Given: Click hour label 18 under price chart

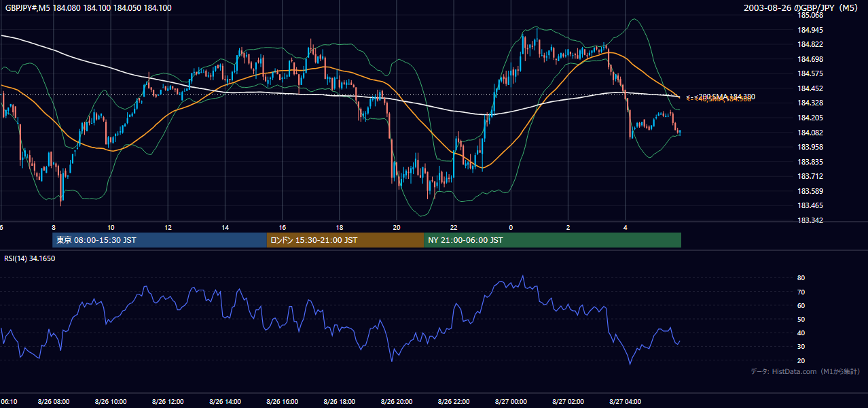Looking at the screenshot, I should pyautogui.click(x=339, y=227).
